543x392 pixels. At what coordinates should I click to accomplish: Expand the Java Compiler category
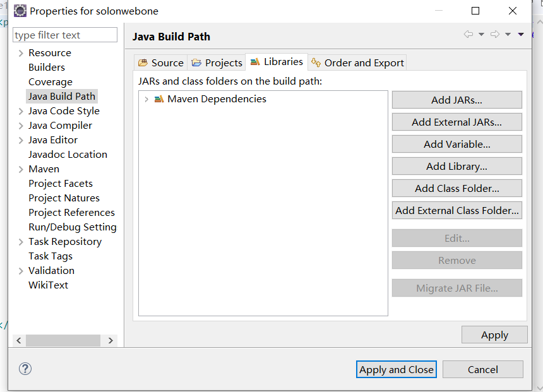pos(21,126)
